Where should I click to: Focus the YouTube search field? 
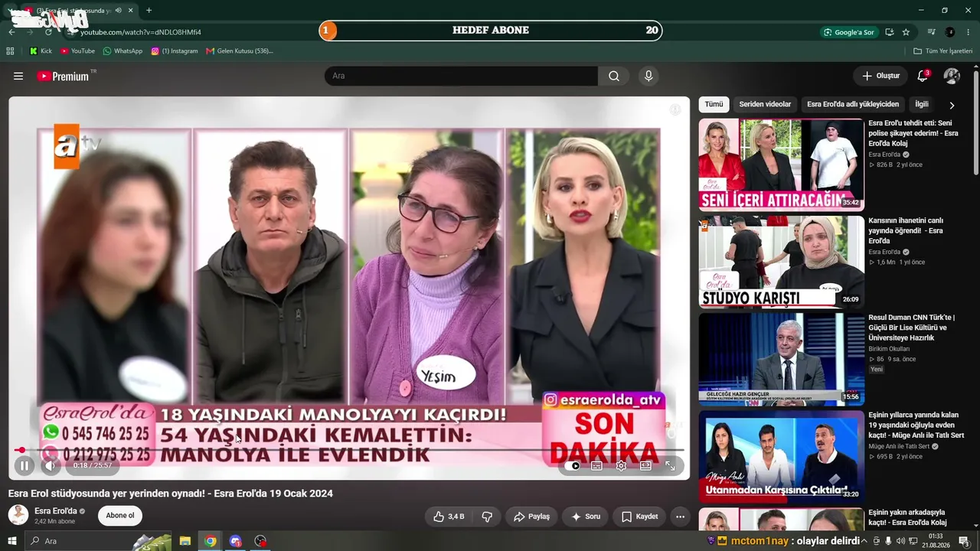pyautogui.click(x=461, y=76)
